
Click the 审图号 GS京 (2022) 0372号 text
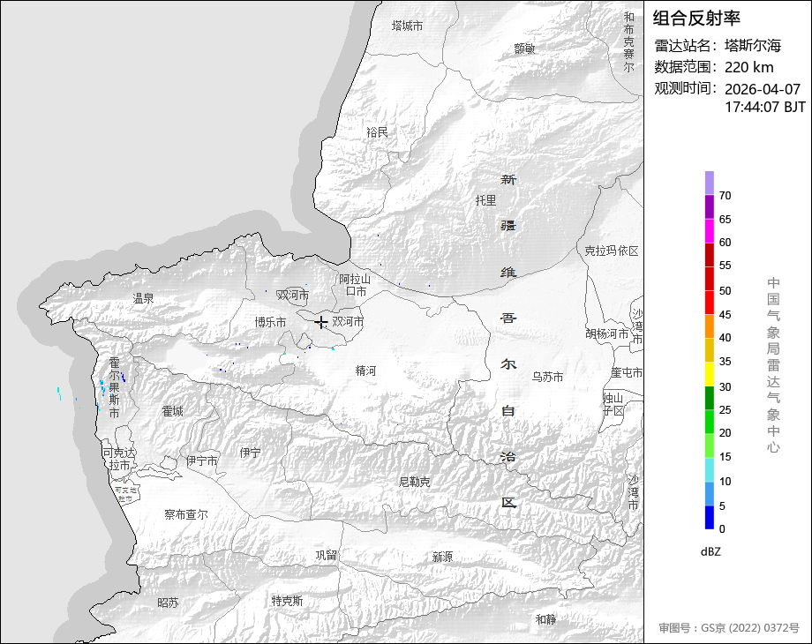pyautogui.click(x=728, y=628)
